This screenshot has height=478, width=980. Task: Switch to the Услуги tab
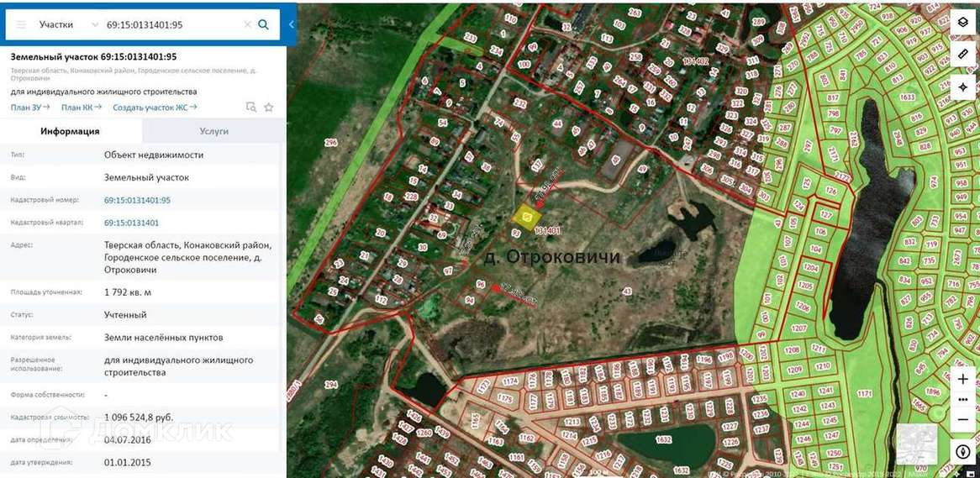tap(213, 131)
